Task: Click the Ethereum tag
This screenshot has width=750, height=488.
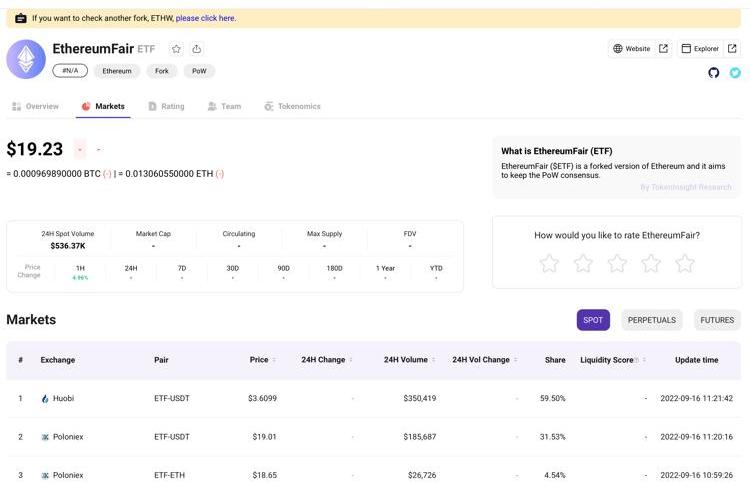Action: tap(117, 71)
